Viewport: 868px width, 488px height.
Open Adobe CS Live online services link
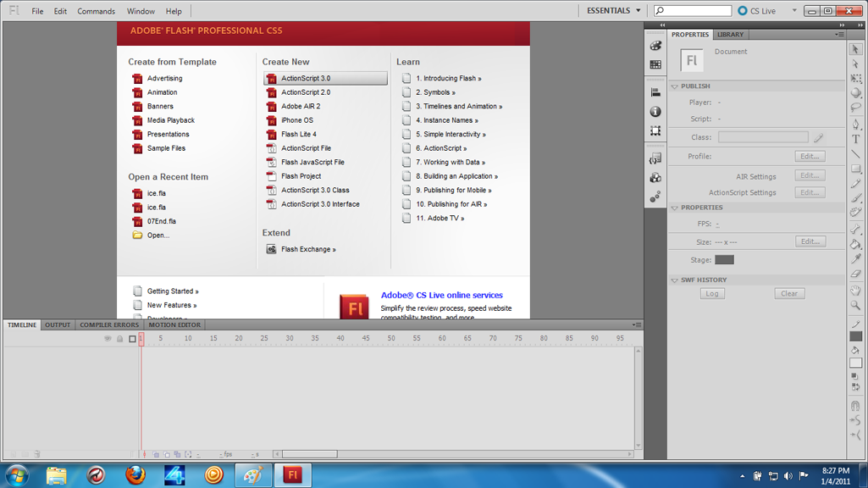pyautogui.click(x=442, y=295)
